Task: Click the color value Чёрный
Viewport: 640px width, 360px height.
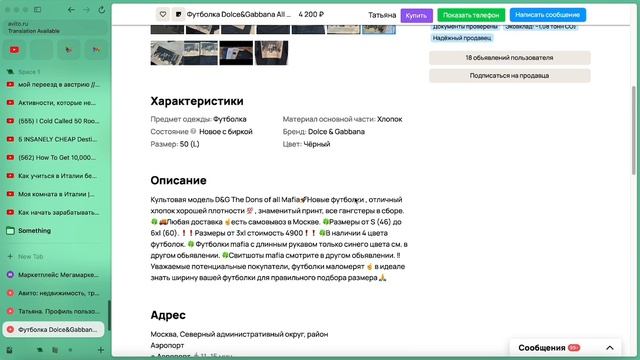Action: tap(317, 144)
